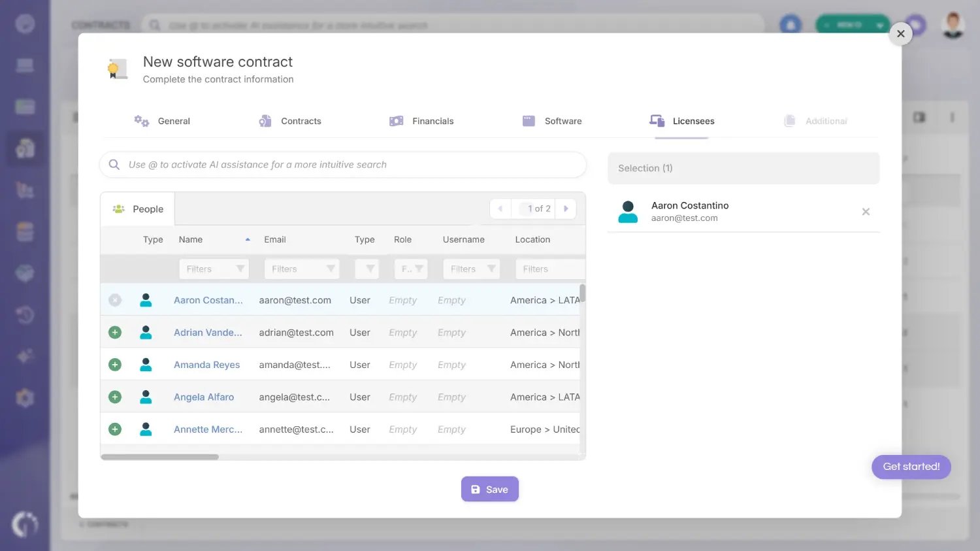Click the devices icon on Licensees tab
The image size is (980, 551).
(x=657, y=120)
